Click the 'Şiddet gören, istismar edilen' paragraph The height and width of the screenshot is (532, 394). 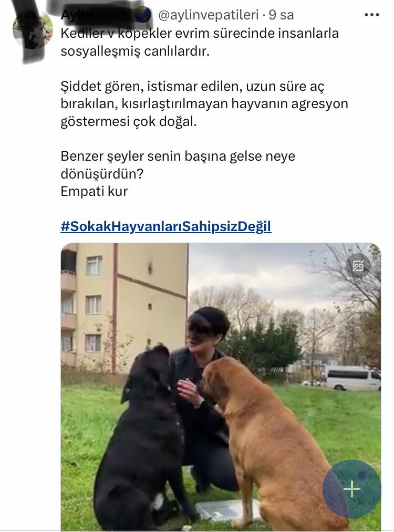coord(204,104)
